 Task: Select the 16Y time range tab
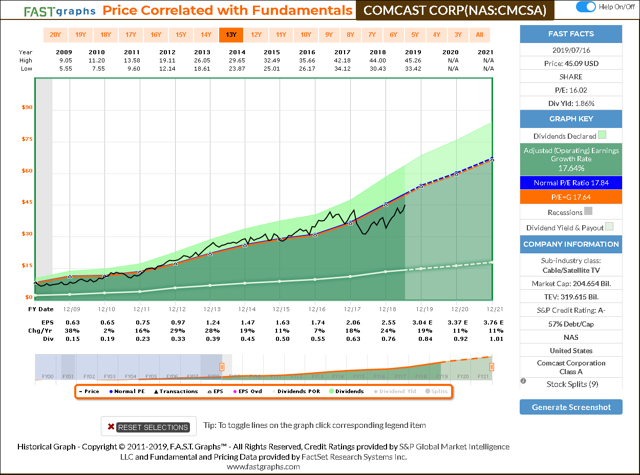[x=156, y=35]
